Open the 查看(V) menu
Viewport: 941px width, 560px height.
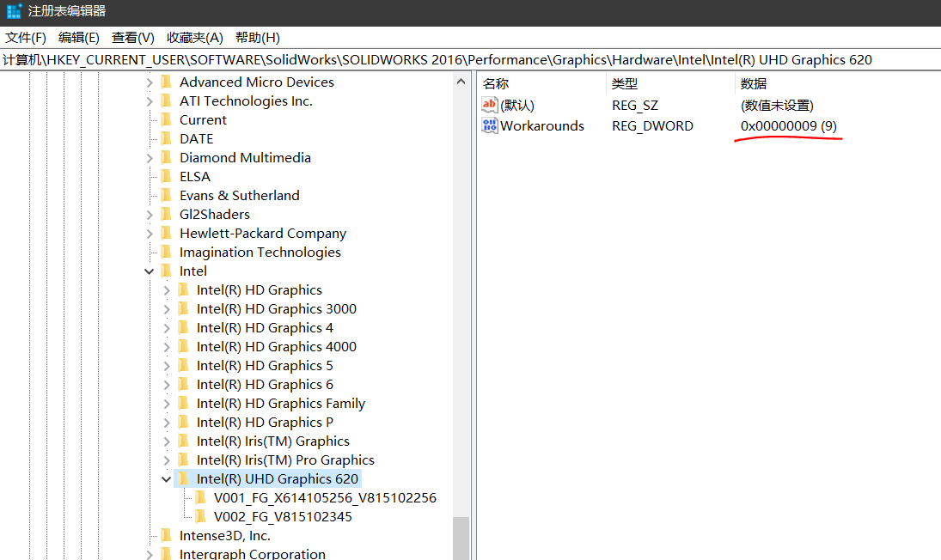132,38
